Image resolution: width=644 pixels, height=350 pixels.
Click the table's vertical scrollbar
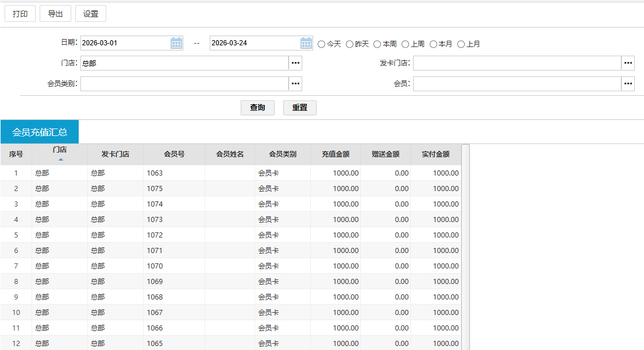click(466, 247)
